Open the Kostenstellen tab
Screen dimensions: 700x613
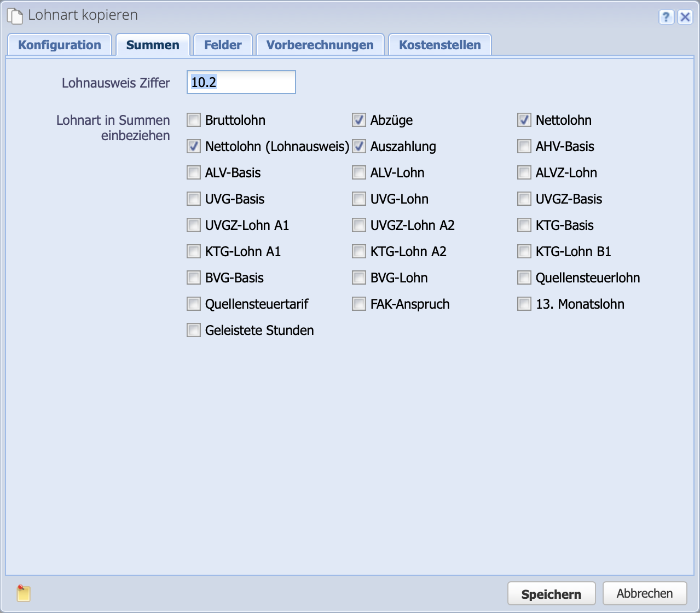point(439,44)
